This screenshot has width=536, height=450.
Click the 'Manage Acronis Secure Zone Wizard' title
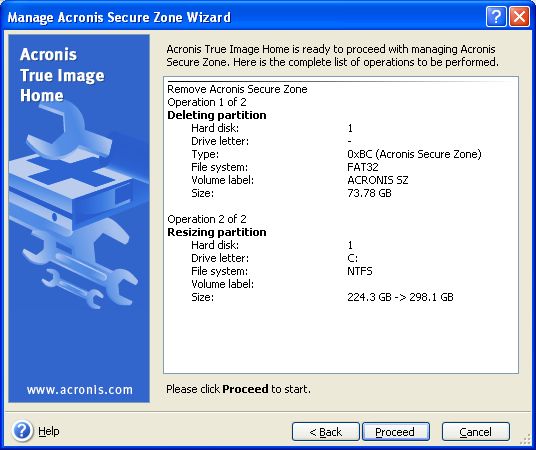click(x=119, y=17)
